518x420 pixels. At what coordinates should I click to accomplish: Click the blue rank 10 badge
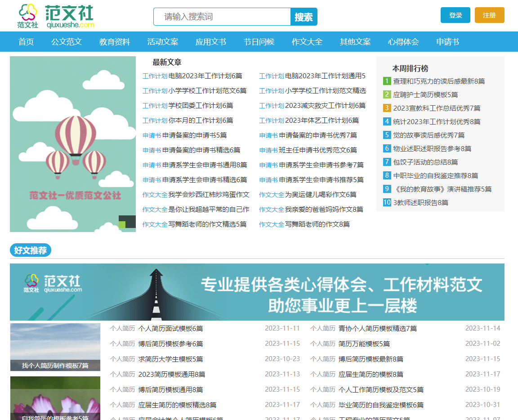[x=387, y=203]
